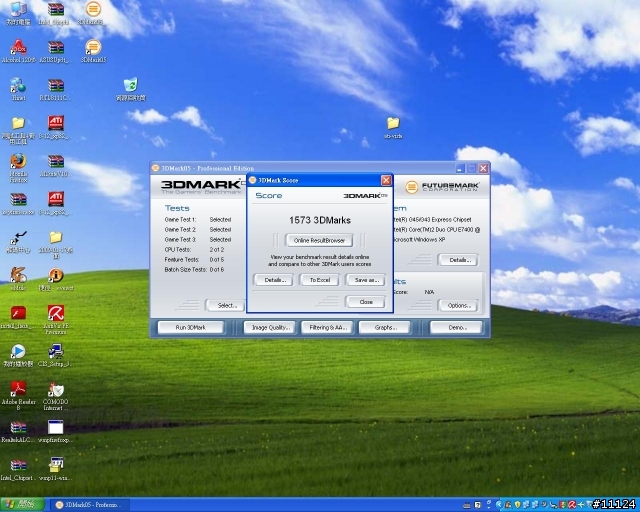Click the CPU Tests row showing 2 of 2
Screen dimensions: 640x512
[194, 249]
